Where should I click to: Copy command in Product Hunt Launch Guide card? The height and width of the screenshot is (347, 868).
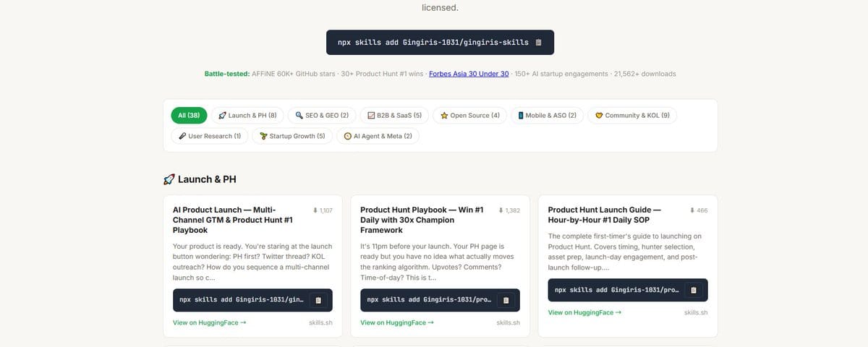click(x=694, y=290)
